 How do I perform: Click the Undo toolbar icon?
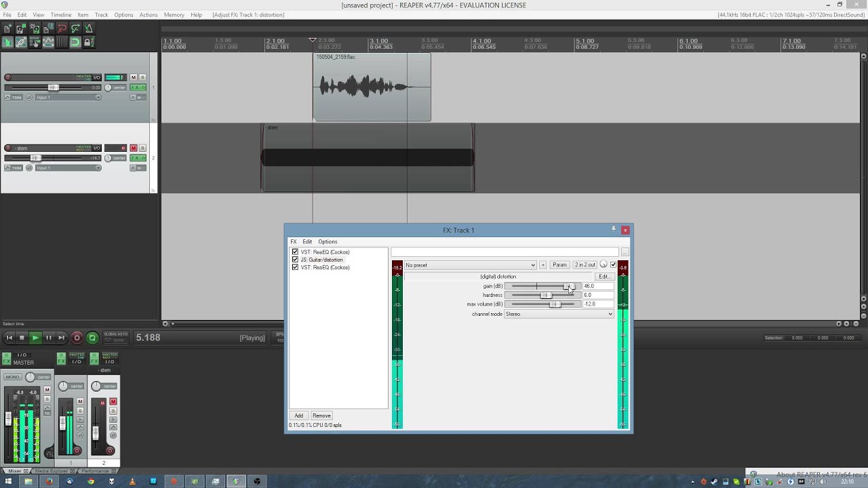coord(62,28)
